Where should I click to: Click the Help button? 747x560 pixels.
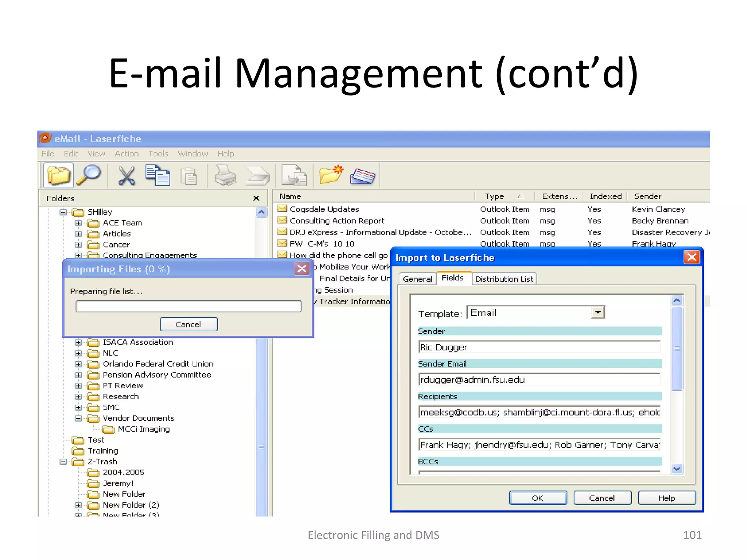(667, 498)
